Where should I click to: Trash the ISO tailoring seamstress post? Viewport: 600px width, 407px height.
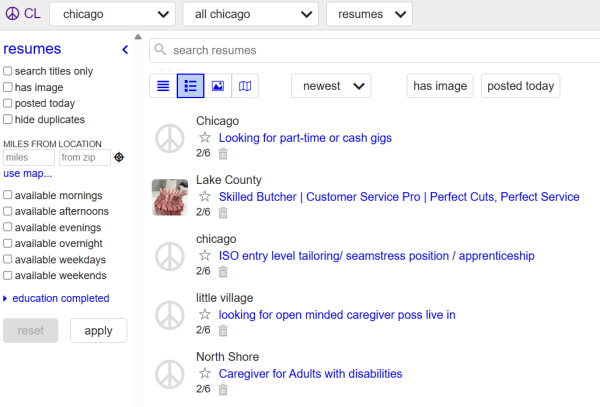(223, 272)
